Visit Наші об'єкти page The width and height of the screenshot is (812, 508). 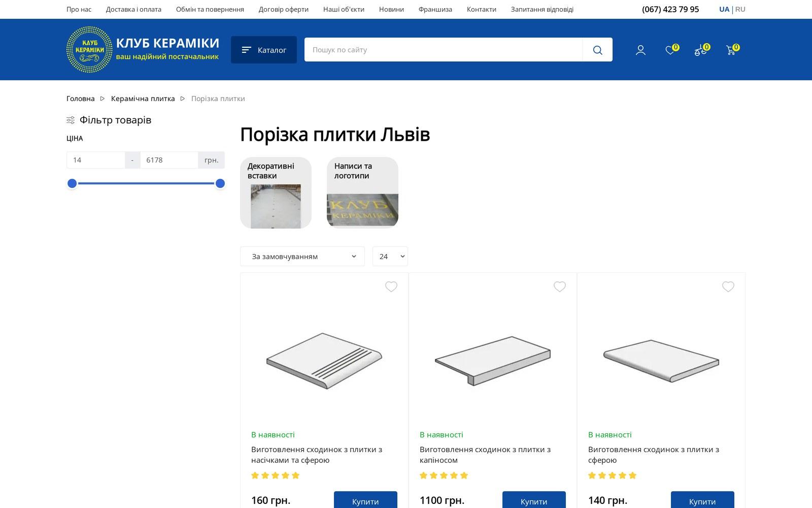(x=344, y=9)
